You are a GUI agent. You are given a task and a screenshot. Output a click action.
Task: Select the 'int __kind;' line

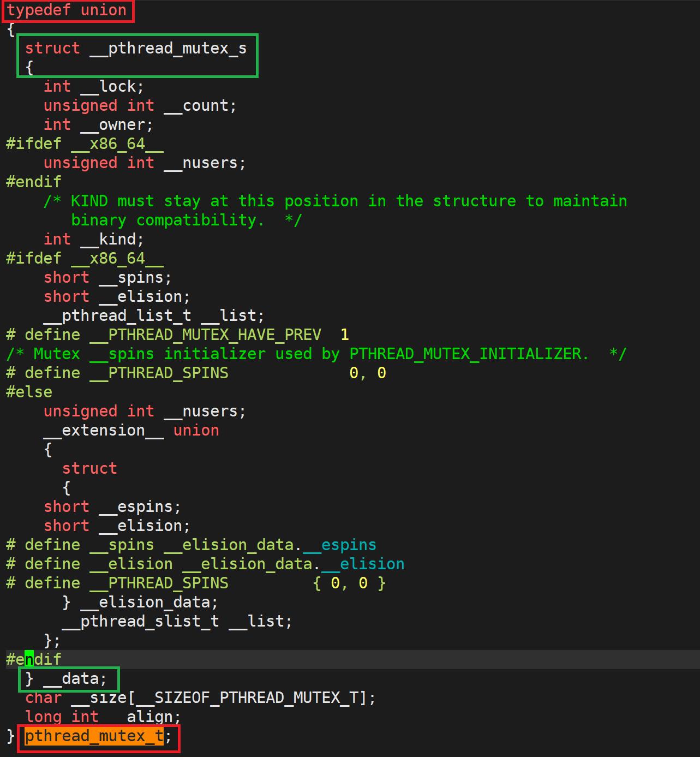click(x=94, y=240)
